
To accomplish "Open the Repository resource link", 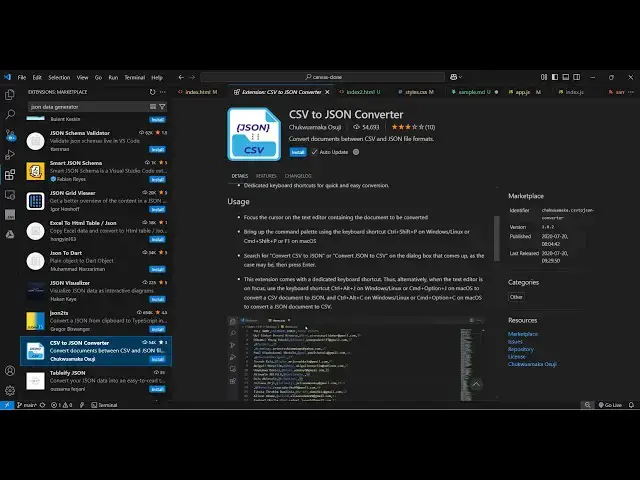I will tap(521, 349).
